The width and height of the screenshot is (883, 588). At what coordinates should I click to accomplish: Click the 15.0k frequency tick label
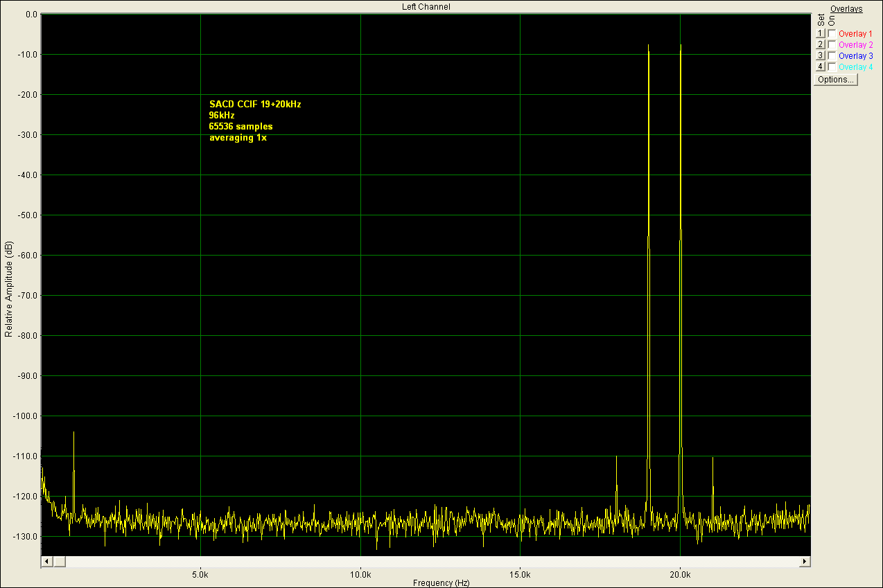pos(520,575)
